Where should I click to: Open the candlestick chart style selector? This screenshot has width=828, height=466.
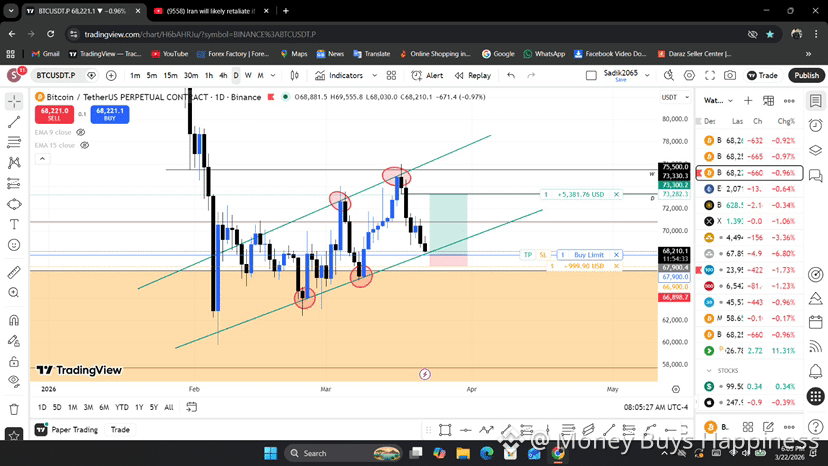click(x=295, y=76)
